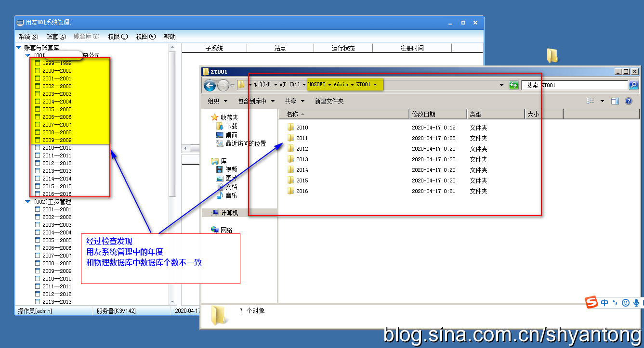The height and width of the screenshot is (348, 644).
Task: Open the 账套(A) menu
Action: [x=56, y=37]
